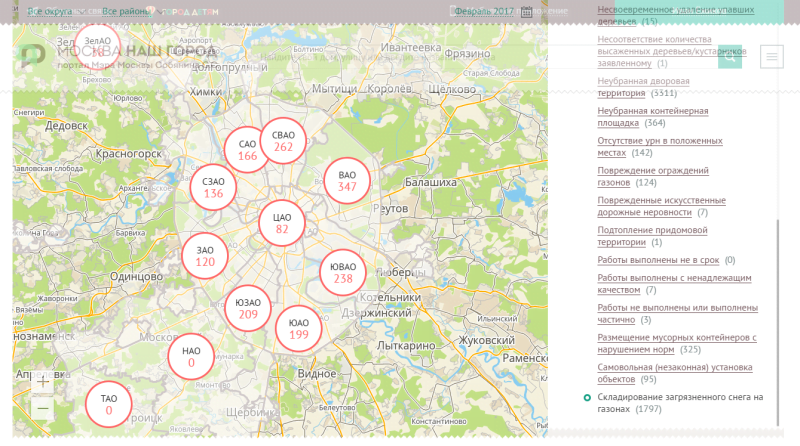The width and height of the screenshot is (800, 446).
Task: Open Несоответствие количества высаженных деревьев link
Action: [672, 51]
